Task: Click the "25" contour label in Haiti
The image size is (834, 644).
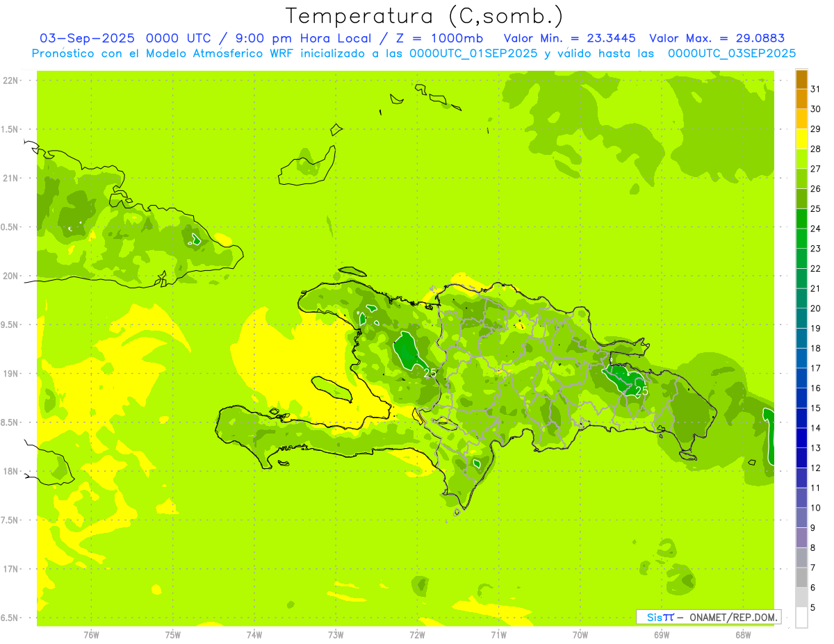Action: click(x=430, y=373)
